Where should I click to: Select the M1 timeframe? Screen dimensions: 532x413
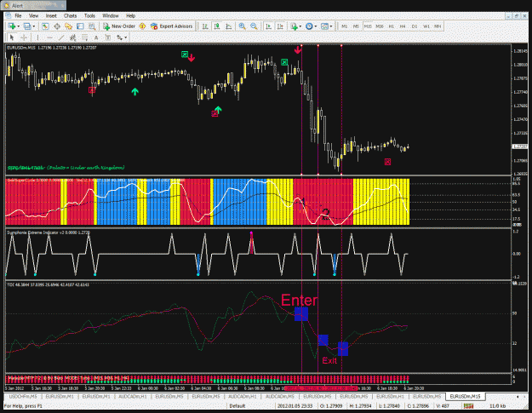point(345,26)
